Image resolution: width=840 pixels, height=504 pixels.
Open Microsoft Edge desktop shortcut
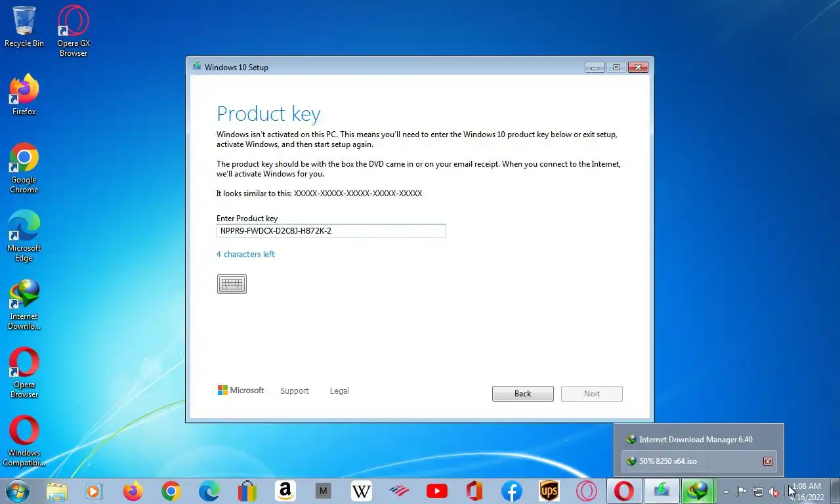[x=24, y=236]
